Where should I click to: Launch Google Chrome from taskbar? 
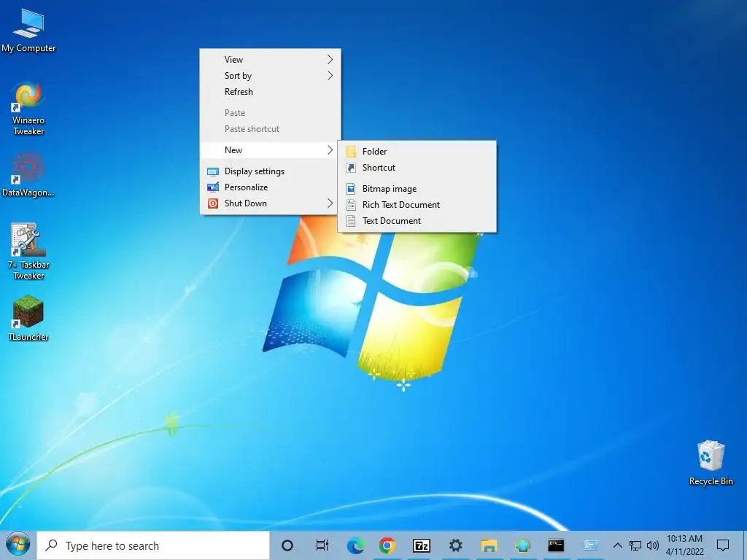click(x=387, y=545)
